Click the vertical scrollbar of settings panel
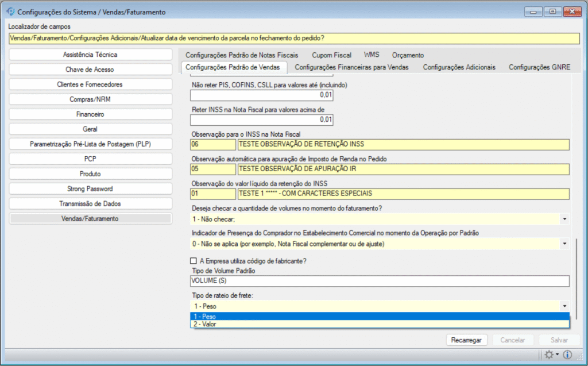 [576, 276]
